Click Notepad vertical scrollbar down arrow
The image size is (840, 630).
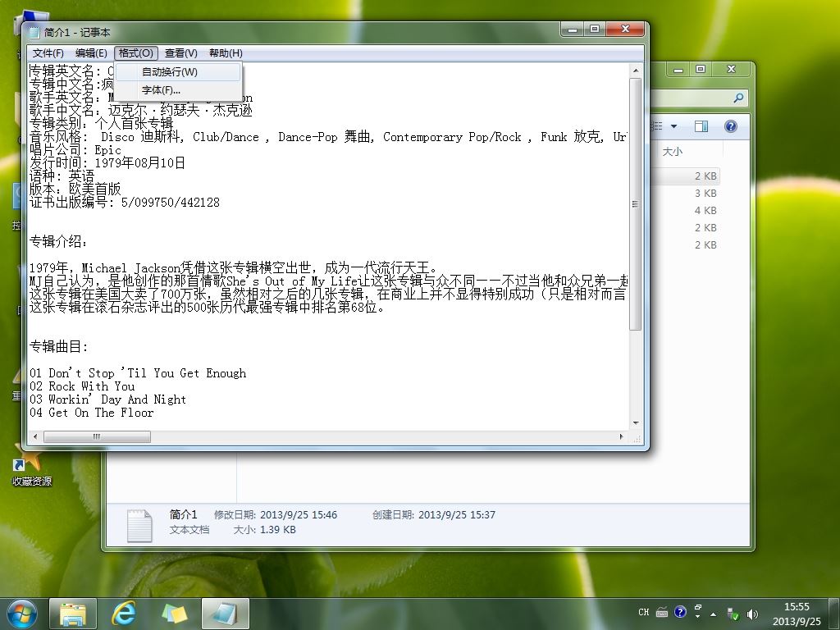[636, 423]
